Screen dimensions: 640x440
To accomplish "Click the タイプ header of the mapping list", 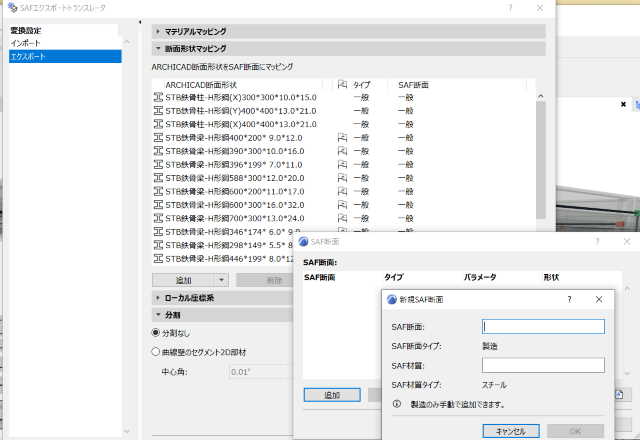I will click(x=361, y=84).
